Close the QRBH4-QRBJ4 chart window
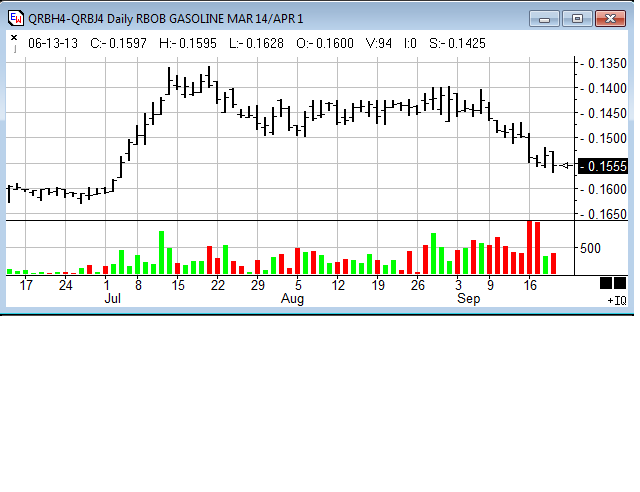This screenshot has width=640, height=492. point(610,19)
